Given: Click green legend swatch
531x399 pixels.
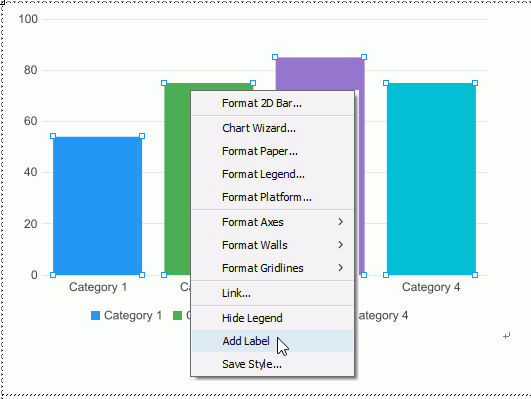Looking at the screenshot, I should (177, 316).
